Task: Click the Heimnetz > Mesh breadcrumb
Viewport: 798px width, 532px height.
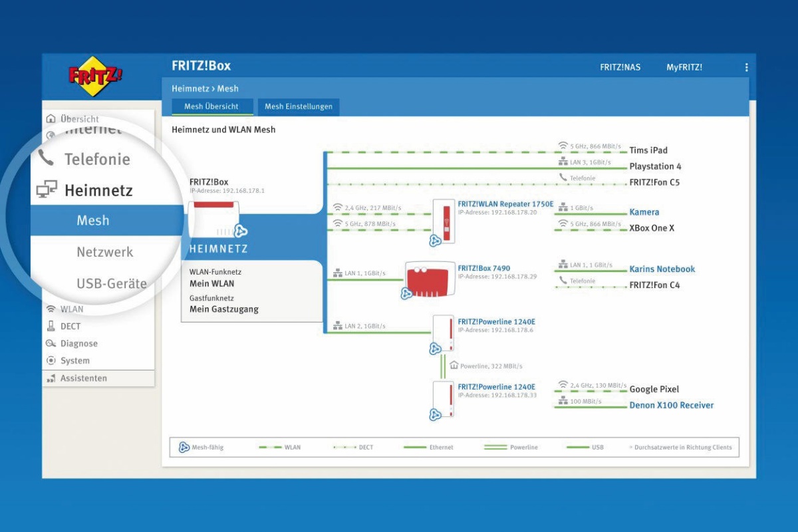Action: [x=205, y=88]
